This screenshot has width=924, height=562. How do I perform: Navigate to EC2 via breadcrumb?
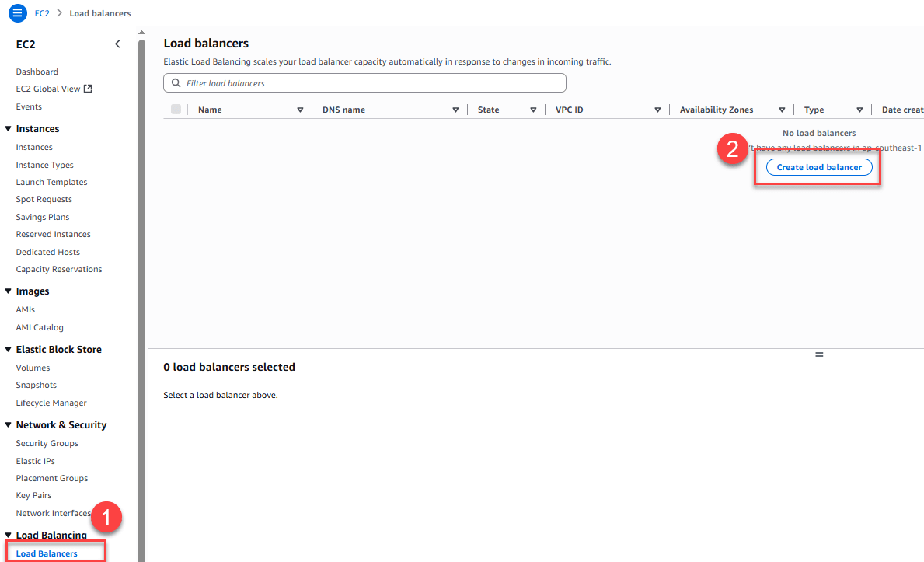point(41,13)
